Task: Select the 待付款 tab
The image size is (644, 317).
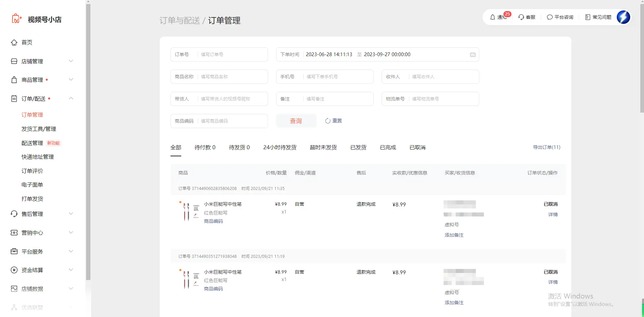Action: 205,148
